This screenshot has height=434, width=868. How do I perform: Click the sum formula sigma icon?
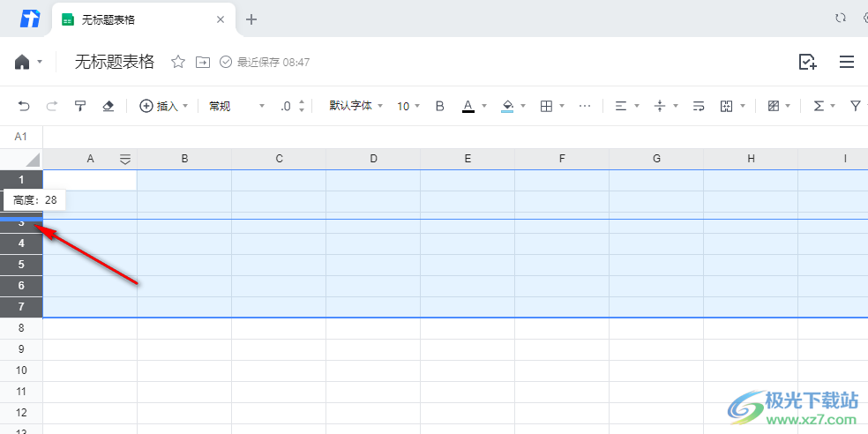[819, 106]
